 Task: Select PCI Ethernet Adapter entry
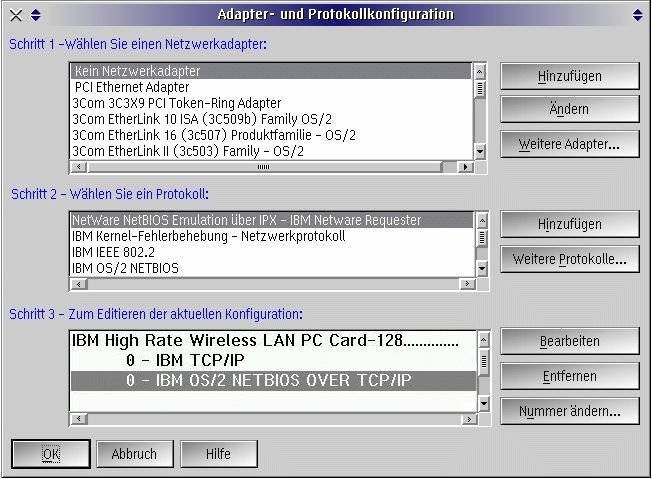click(x=271, y=87)
